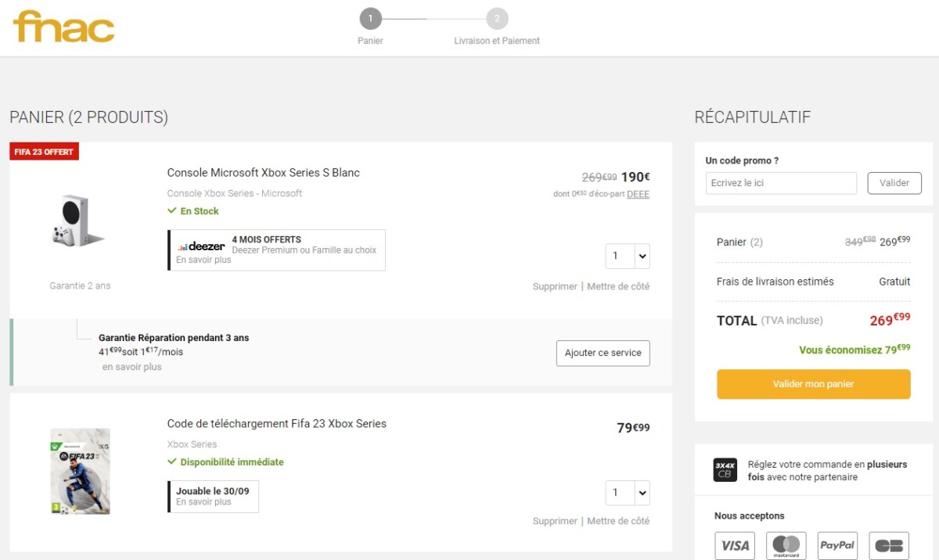Image resolution: width=939 pixels, height=560 pixels.
Task: Click Supprimer for the Xbox console
Action: point(555,286)
